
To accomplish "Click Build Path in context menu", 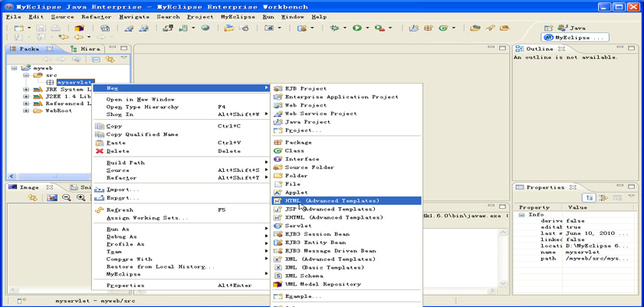I will click(x=181, y=163).
